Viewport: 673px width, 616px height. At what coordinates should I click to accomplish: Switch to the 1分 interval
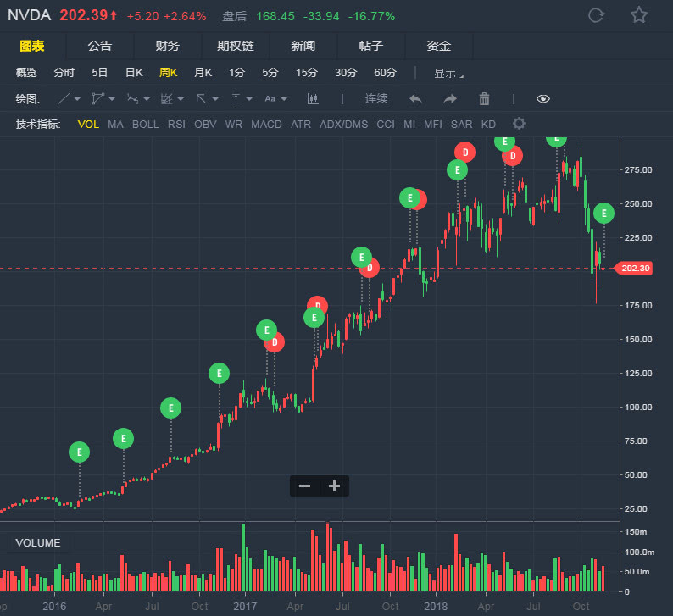(236, 73)
